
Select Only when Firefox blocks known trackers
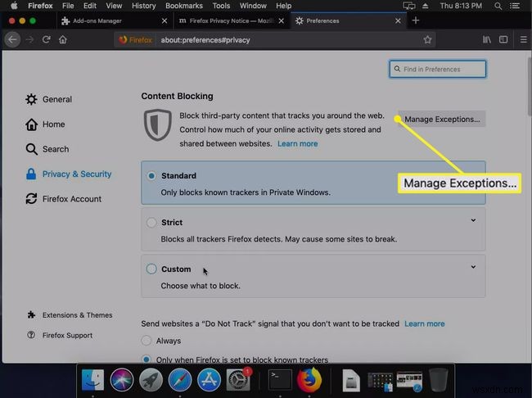pos(147,360)
